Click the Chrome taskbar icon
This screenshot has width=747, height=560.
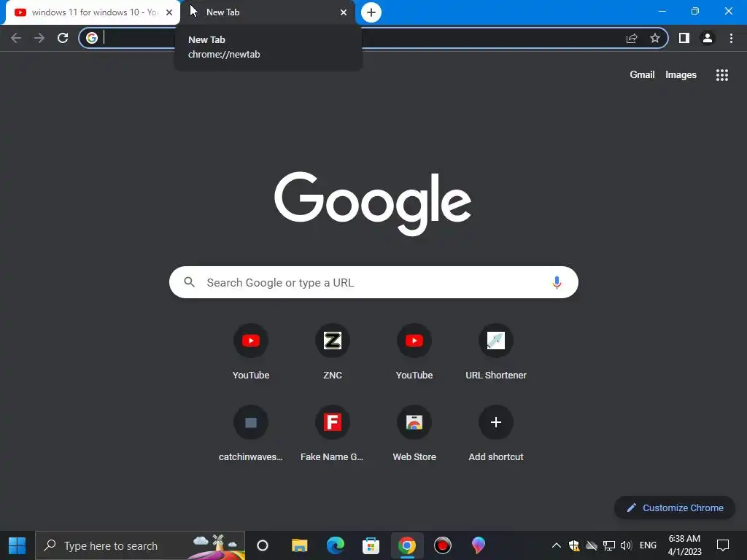pos(407,545)
